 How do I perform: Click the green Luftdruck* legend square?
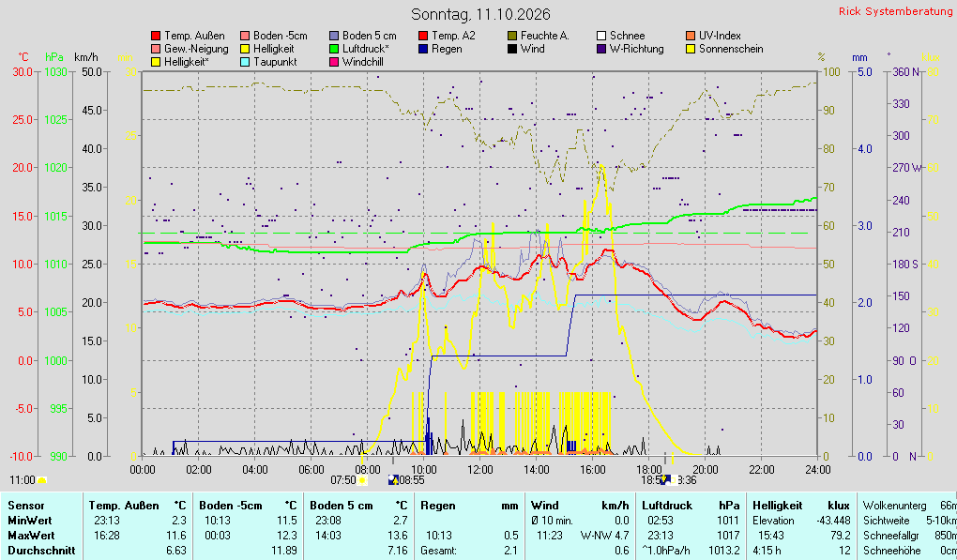[x=334, y=49]
